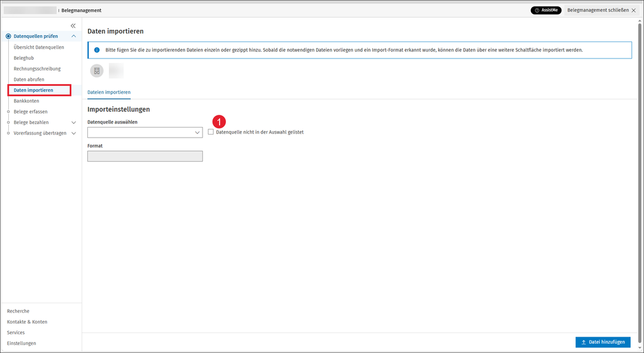The image size is (644, 353).
Task: Click the Datenquellen prüfen radio step icon
Action: pos(8,36)
